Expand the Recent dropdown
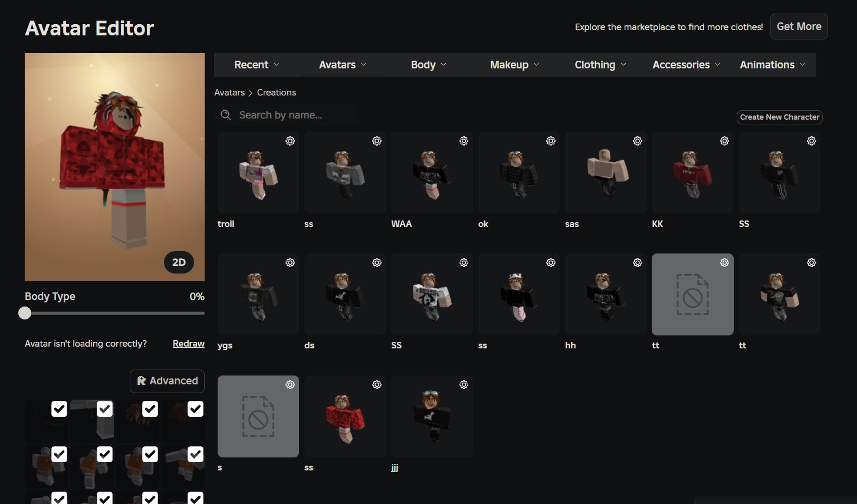The width and height of the screenshot is (857, 504). click(257, 65)
